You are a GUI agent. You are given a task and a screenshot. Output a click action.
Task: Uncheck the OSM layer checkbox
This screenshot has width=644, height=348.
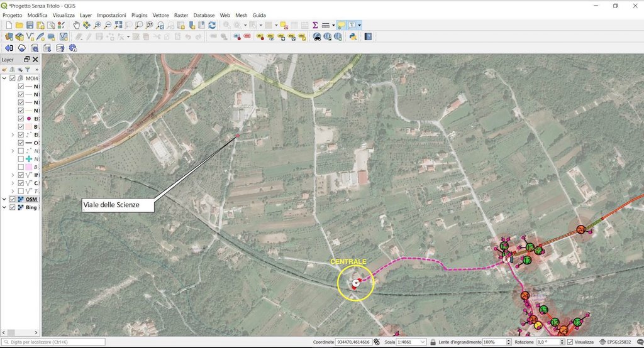coord(13,199)
